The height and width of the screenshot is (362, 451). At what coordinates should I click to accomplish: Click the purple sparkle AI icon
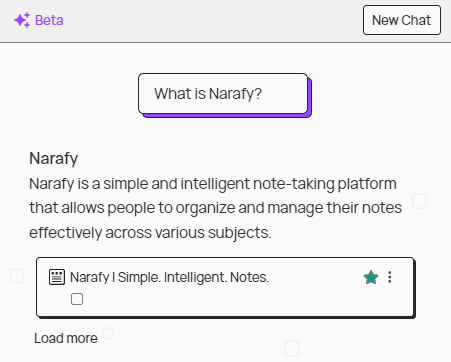(x=22, y=20)
